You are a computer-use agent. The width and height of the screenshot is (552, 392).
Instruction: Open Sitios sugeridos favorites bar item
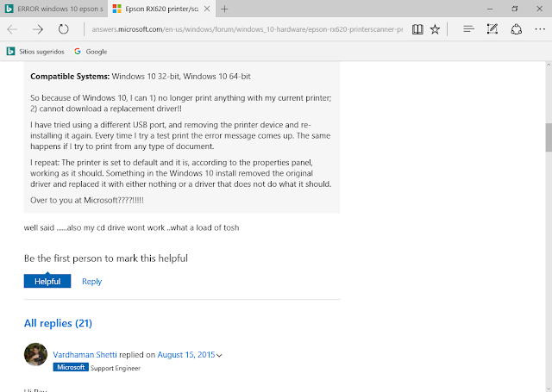[35, 52]
